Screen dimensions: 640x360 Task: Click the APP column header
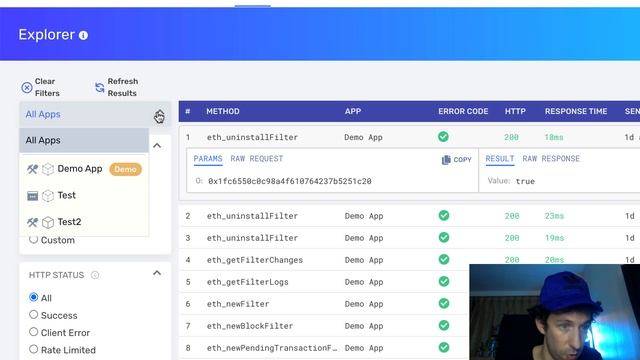353,111
